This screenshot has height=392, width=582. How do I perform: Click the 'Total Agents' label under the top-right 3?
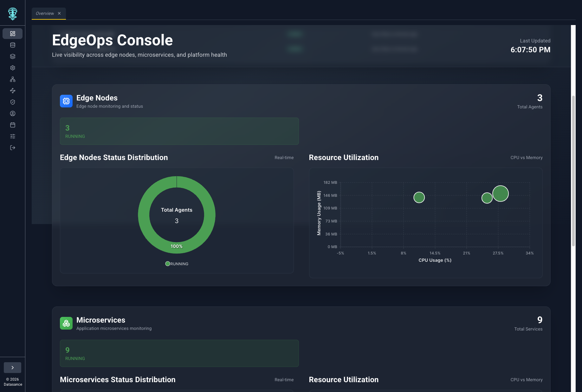point(530,107)
